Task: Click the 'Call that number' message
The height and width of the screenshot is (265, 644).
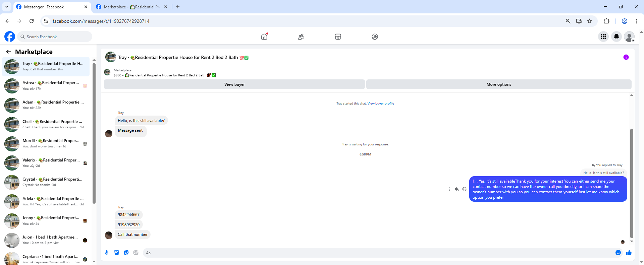Action: point(132,235)
